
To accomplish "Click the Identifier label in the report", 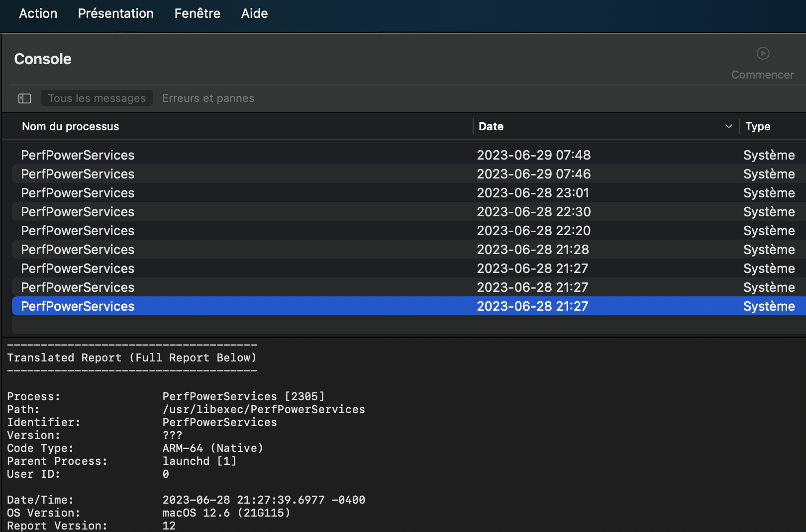I will click(44, 423).
